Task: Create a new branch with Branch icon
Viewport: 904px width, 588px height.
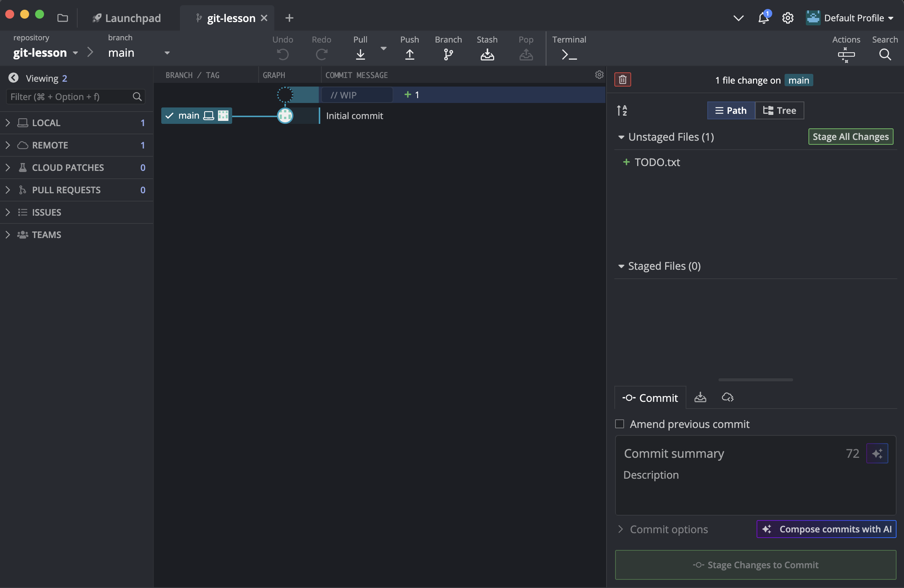Action: [x=448, y=54]
